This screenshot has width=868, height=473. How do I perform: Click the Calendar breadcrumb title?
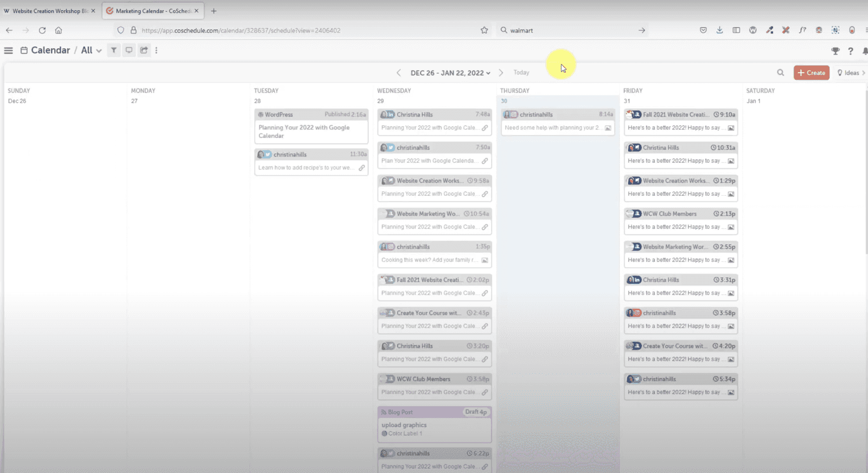50,50
